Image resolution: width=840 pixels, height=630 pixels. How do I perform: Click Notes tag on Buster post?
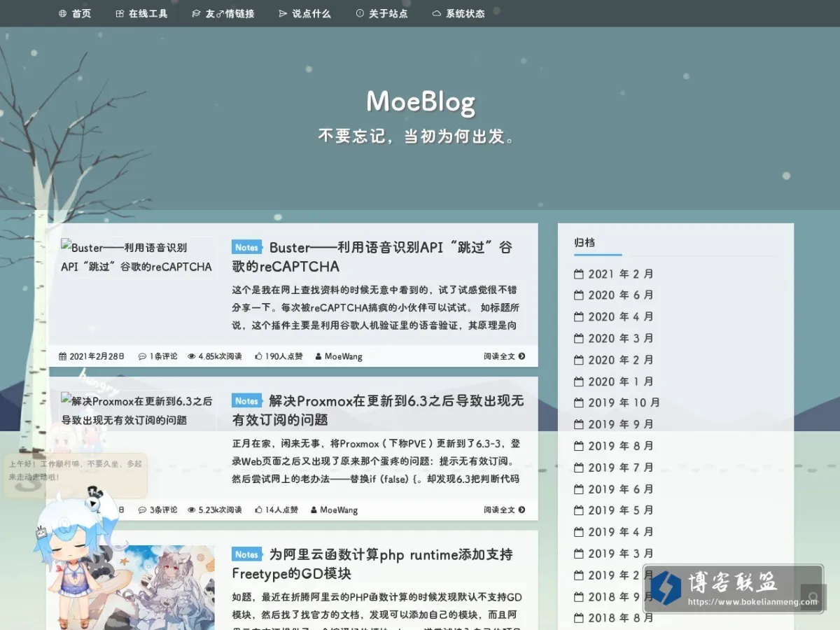coord(246,247)
